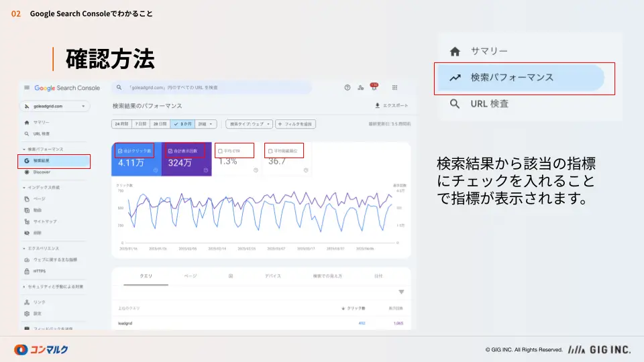Open the user settings people icon
Screen dimensions: 644x362
click(x=361, y=87)
